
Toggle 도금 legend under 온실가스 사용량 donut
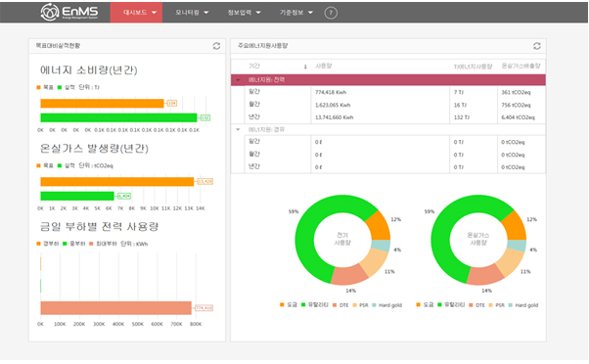tap(425, 305)
